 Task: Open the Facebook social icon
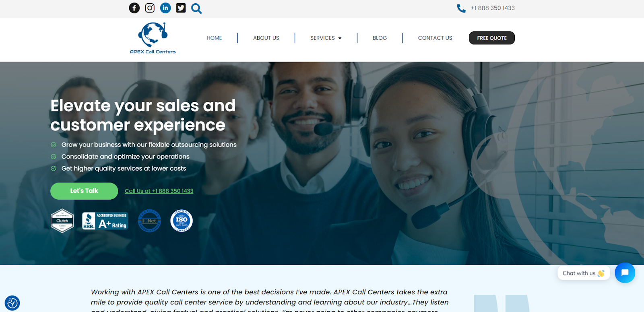134,8
